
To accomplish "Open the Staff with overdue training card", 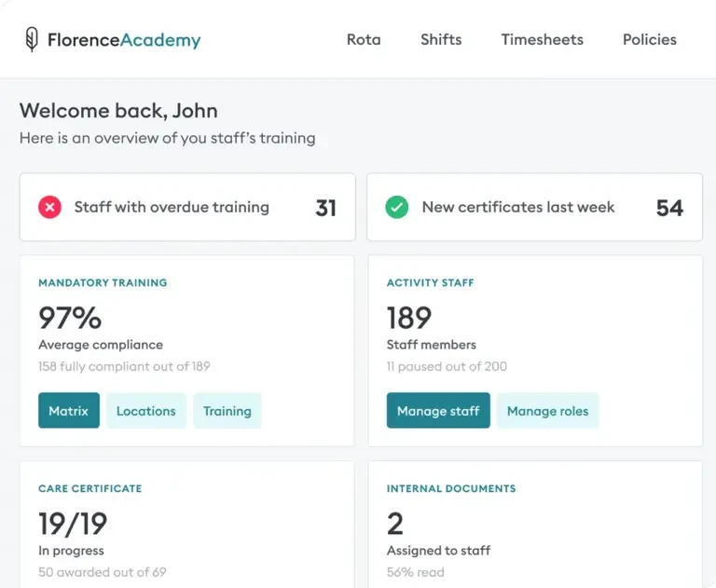I will pyautogui.click(x=187, y=207).
